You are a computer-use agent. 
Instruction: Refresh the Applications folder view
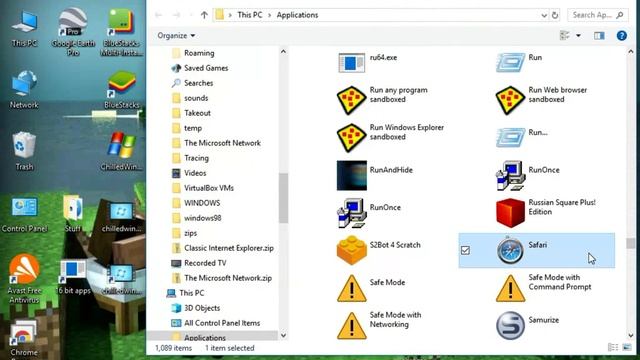click(555, 15)
